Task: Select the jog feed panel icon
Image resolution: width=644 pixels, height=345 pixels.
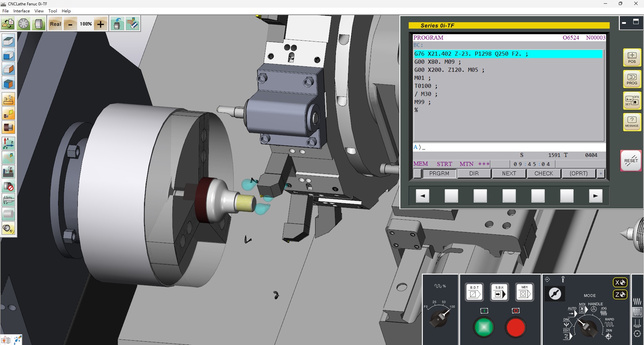Action: coord(637,301)
